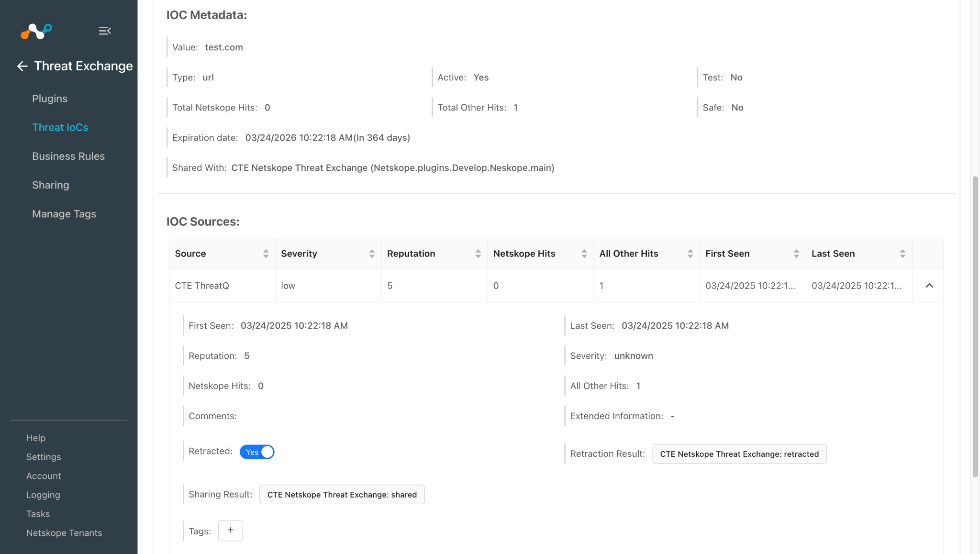
Task: Sort the First Seen column
Action: [797, 254]
